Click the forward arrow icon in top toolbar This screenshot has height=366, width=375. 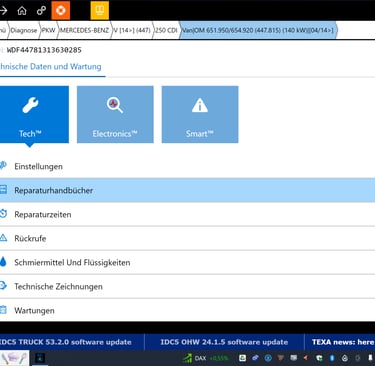point(3,11)
